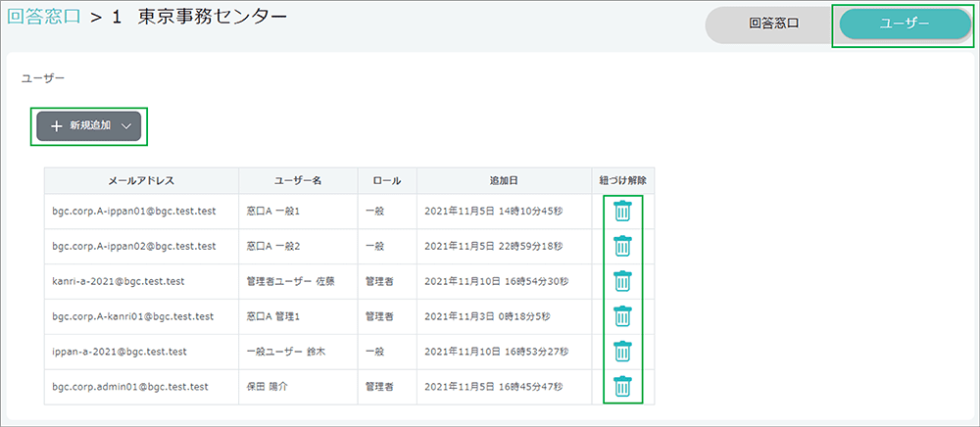Click trash icon for kanri-a-2021 user

pyautogui.click(x=622, y=281)
